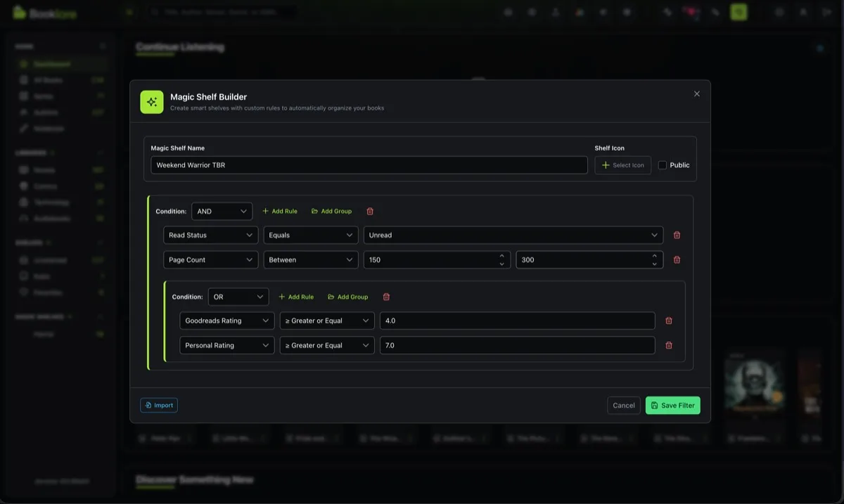Add Group in the AND condition
Image resolution: width=844 pixels, height=504 pixels.
tap(331, 211)
